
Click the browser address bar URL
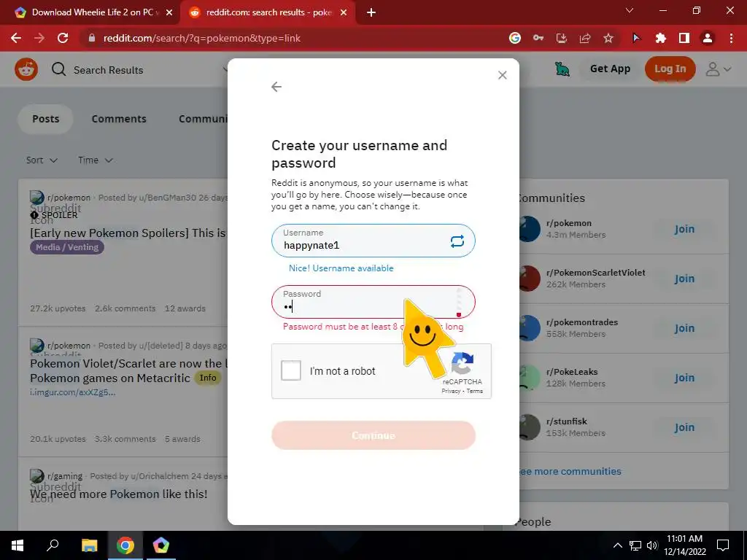(202, 38)
